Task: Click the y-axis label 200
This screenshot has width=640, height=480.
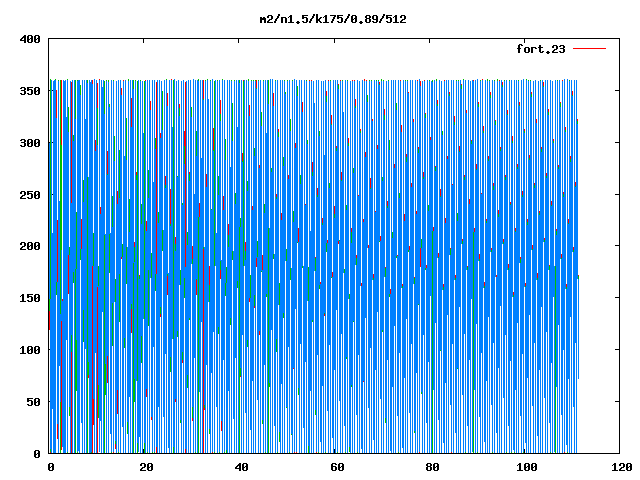Action: [30, 246]
